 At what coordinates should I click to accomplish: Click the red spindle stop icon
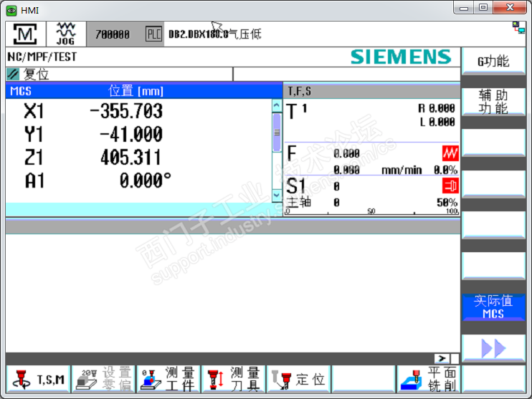(x=450, y=186)
